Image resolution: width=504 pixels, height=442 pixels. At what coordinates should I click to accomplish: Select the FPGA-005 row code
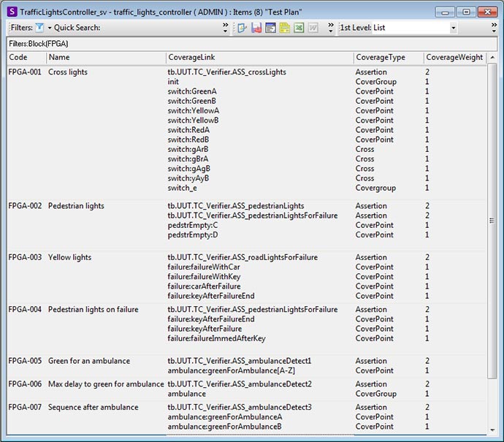[25, 361]
